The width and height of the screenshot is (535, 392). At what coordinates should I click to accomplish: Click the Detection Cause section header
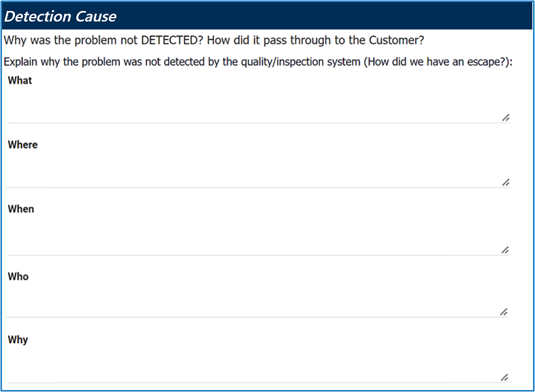click(61, 16)
